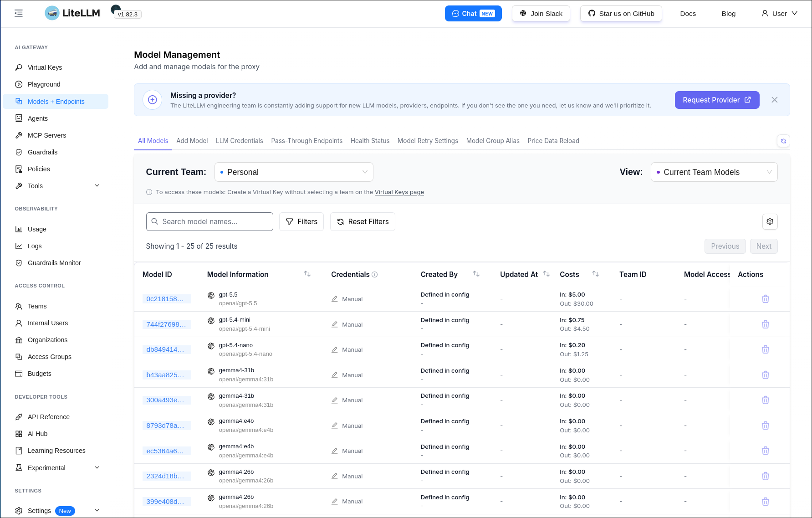Open the User account dropdown
This screenshot has height=518, width=812.
779,14
